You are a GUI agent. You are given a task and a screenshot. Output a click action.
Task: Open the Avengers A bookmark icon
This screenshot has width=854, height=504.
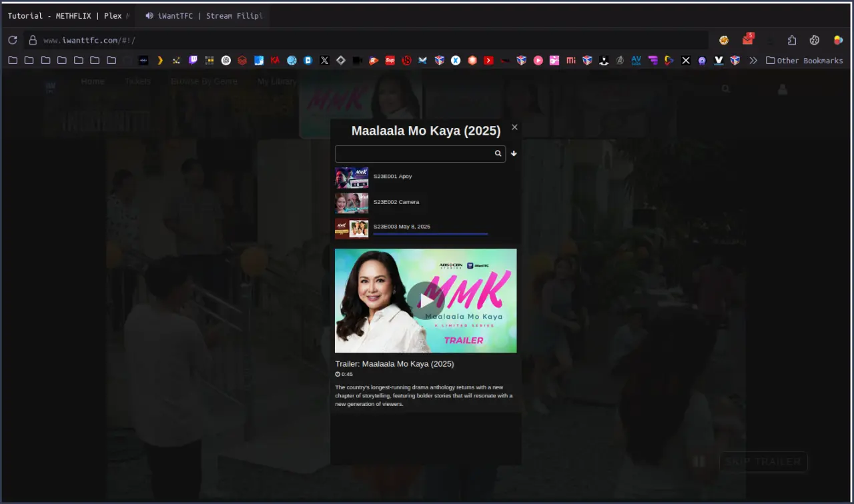[620, 60]
